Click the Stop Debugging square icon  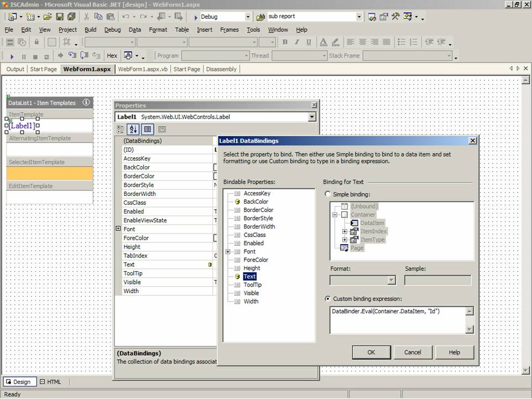coord(35,56)
